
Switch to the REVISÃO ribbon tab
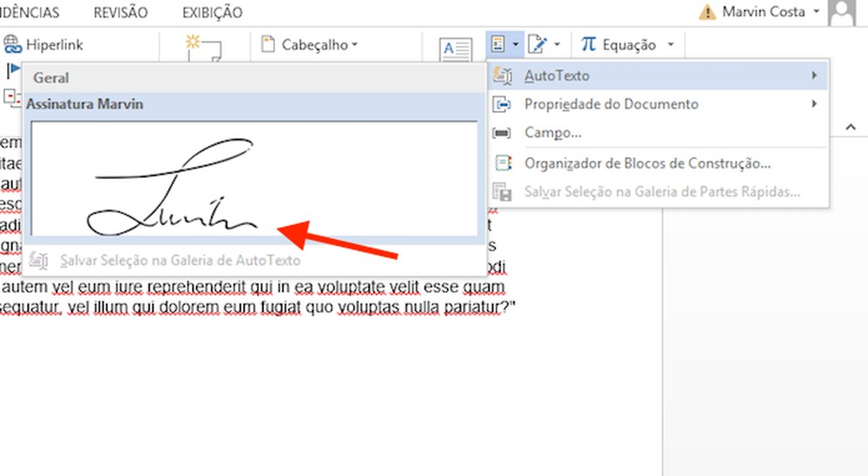pyautogui.click(x=121, y=12)
